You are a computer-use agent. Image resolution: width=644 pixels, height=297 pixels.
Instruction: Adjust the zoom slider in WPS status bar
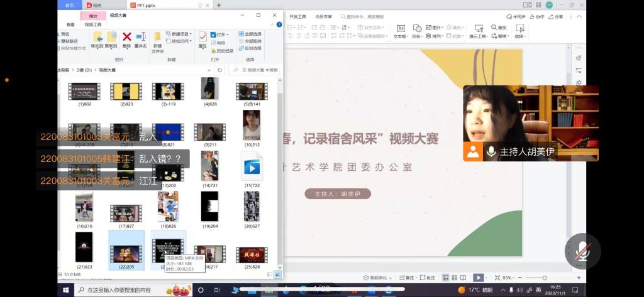tap(544, 278)
